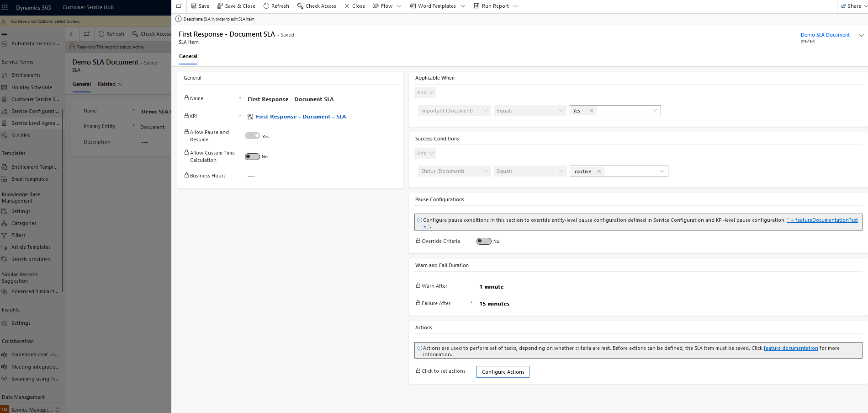Open the feature documentation link in Actions
Image resolution: width=868 pixels, height=413 pixels.
point(791,348)
